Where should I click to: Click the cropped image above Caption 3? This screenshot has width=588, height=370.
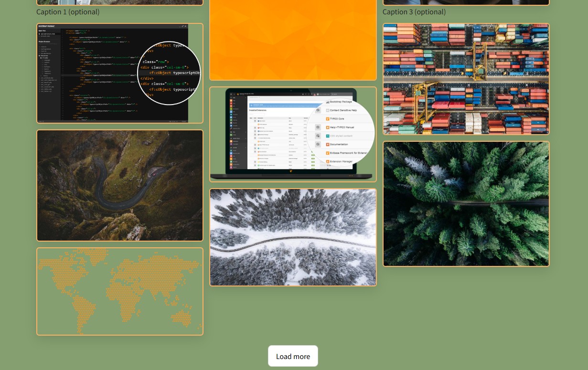(466, 2)
